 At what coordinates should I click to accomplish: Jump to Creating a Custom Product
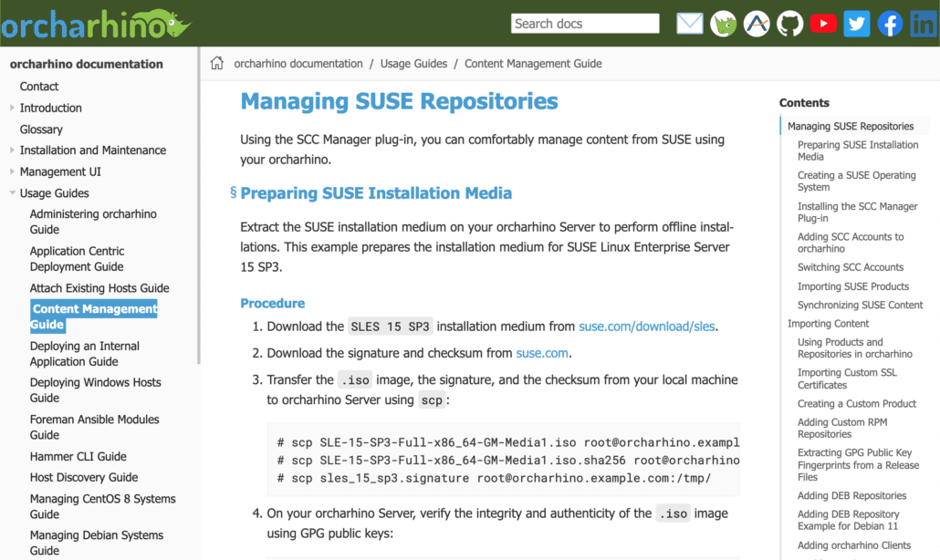tap(857, 404)
